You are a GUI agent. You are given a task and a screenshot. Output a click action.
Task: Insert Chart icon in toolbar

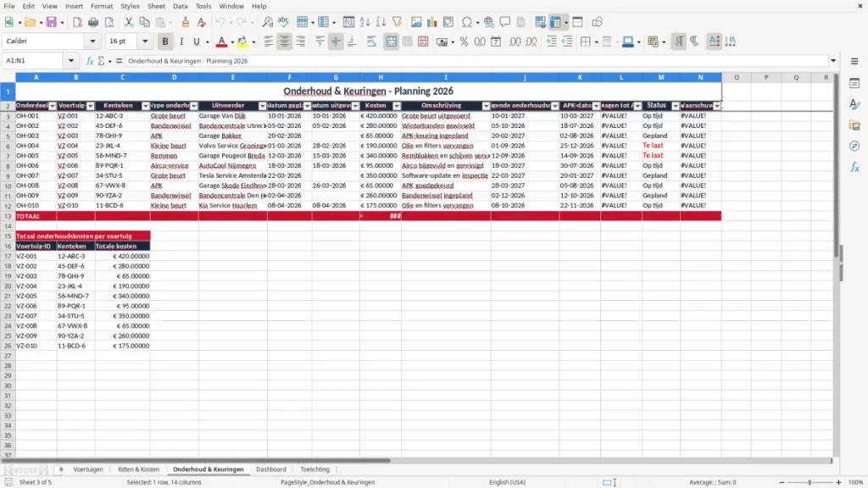[432, 22]
